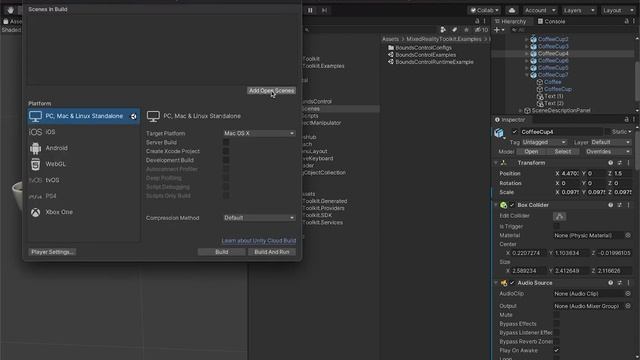Open the Static dropdown in Inspector
This screenshot has height=360, width=640.
pos(621,132)
